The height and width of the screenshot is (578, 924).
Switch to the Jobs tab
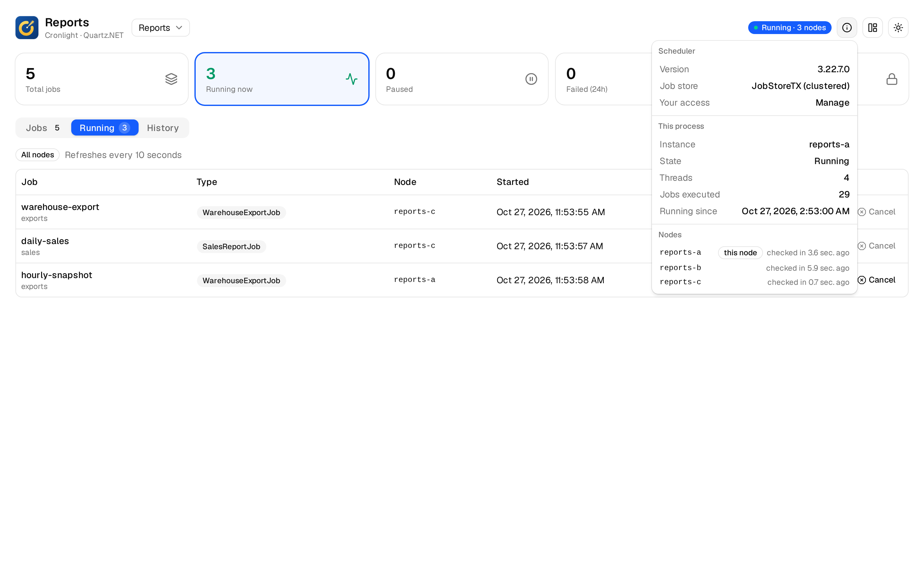coord(43,128)
